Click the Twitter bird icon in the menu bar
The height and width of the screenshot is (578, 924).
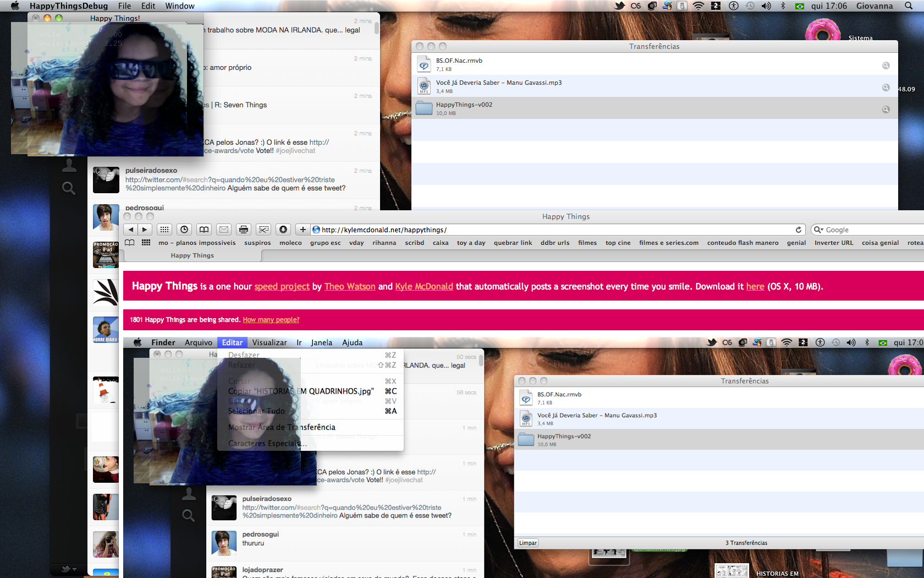[x=620, y=6]
